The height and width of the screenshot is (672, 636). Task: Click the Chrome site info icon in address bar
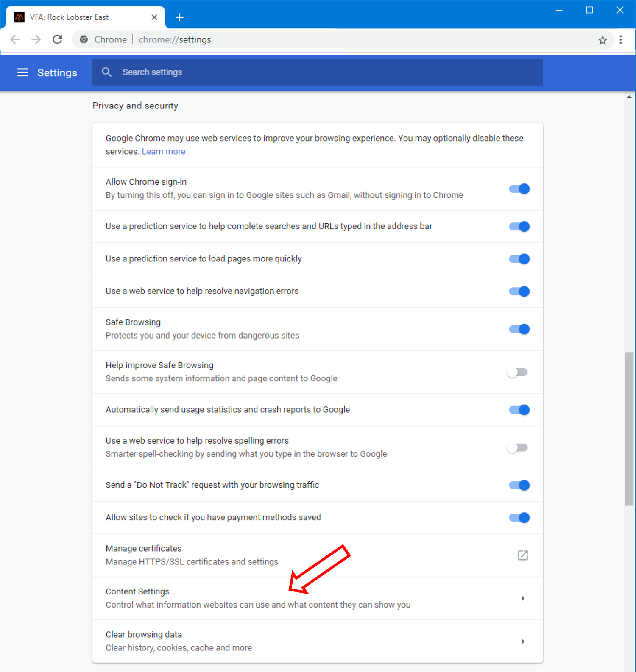pos(84,39)
